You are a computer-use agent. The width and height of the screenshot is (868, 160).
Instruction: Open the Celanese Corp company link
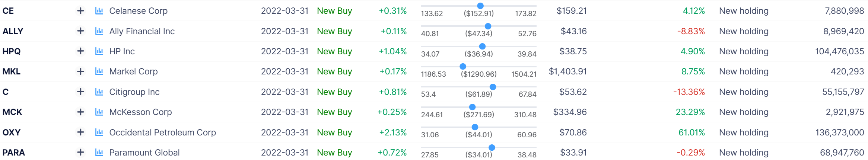[x=138, y=11]
